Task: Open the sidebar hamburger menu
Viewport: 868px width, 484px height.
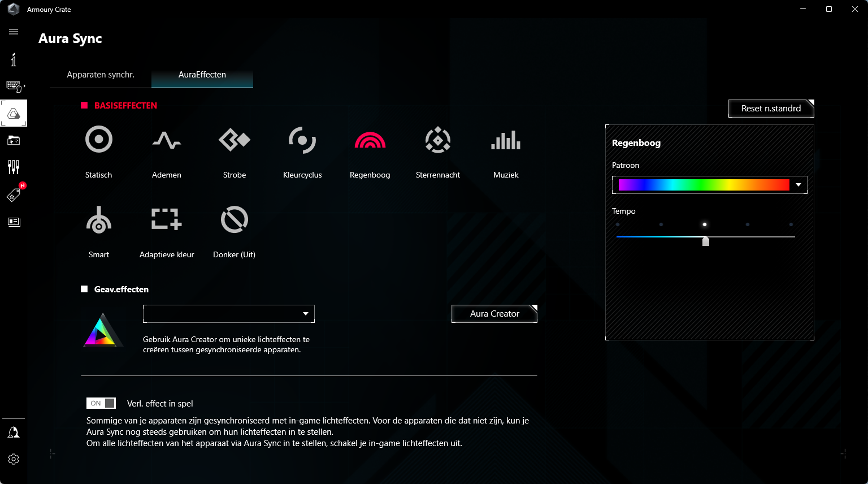Action: (x=14, y=32)
